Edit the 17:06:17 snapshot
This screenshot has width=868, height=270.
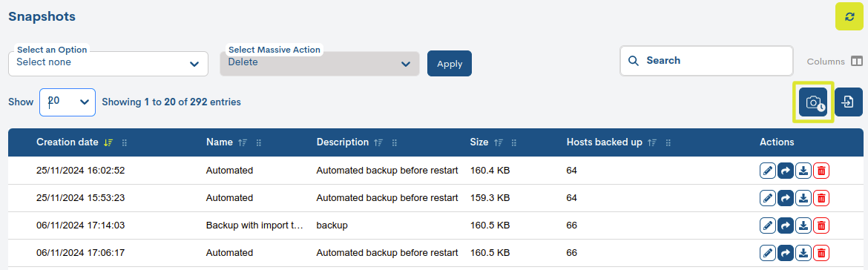[x=767, y=253]
